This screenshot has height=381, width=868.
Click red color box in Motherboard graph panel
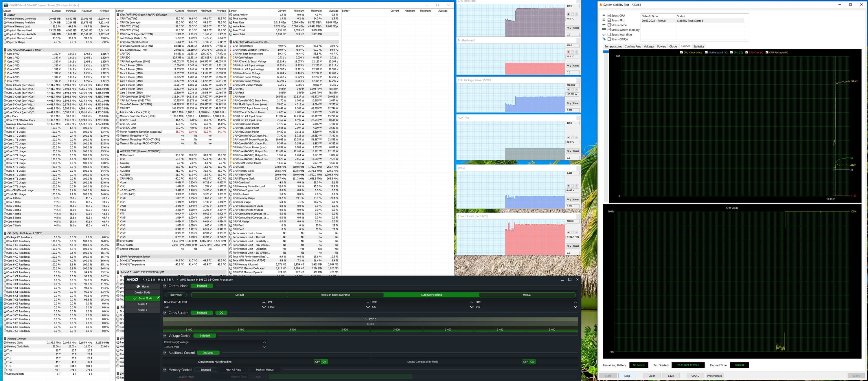point(568,52)
